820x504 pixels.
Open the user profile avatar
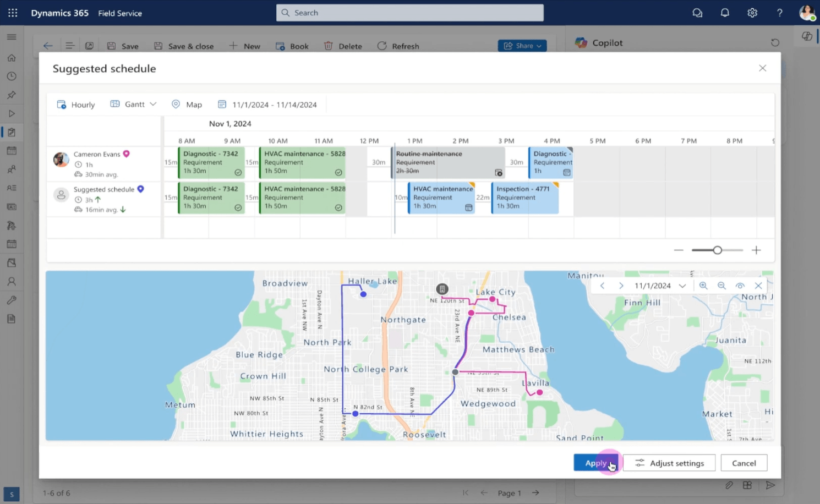[807, 13]
